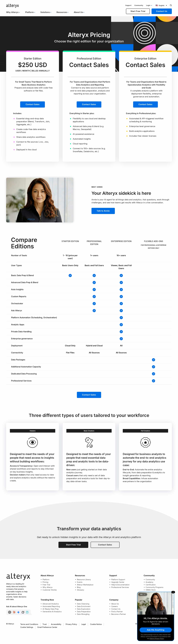The image size is (178, 644).
Task: Open EN language selector in Annie widget
Action: pos(143,594)
